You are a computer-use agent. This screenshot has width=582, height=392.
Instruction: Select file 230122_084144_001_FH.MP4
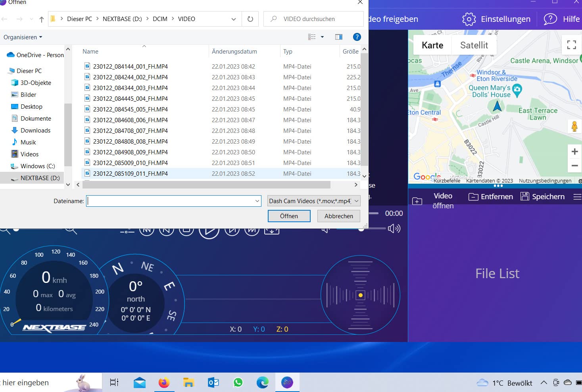131,67
